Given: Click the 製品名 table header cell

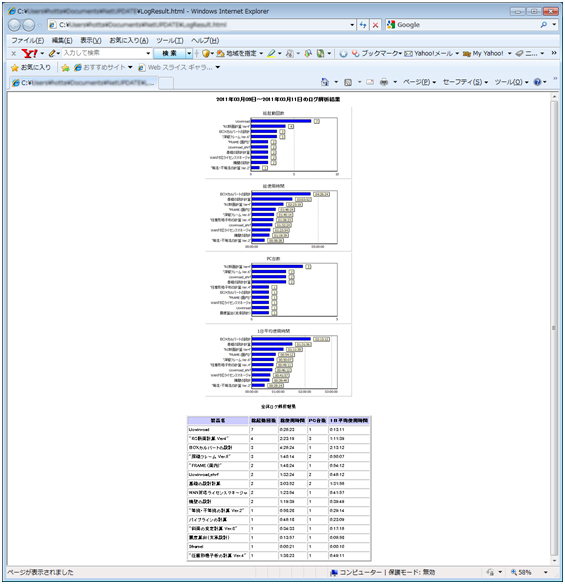Looking at the screenshot, I should pyautogui.click(x=218, y=420).
